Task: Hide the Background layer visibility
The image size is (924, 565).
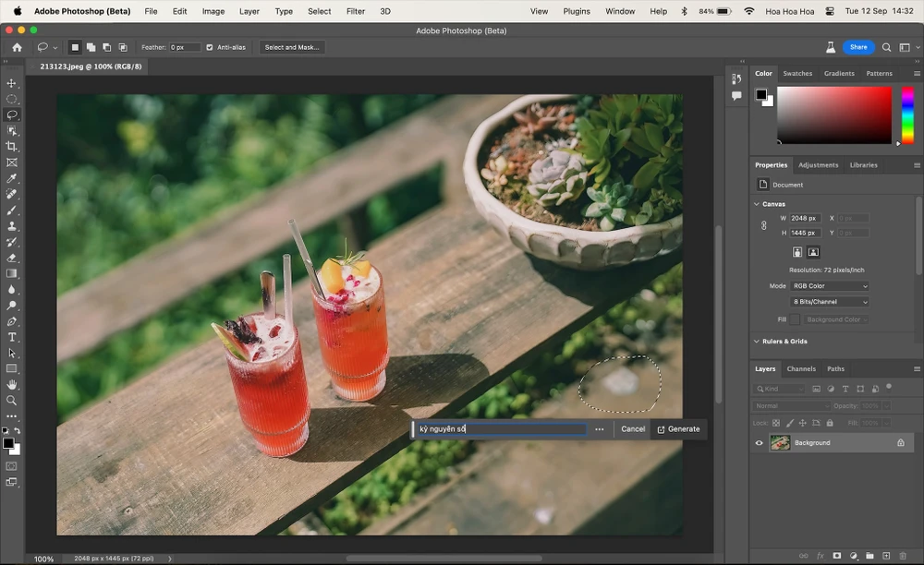Action: pyautogui.click(x=760, y=442)
